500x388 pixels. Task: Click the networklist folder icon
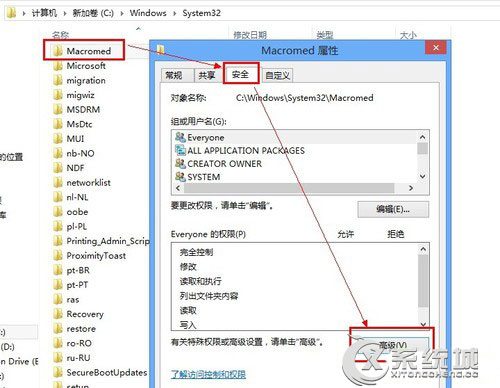(58, 183)
